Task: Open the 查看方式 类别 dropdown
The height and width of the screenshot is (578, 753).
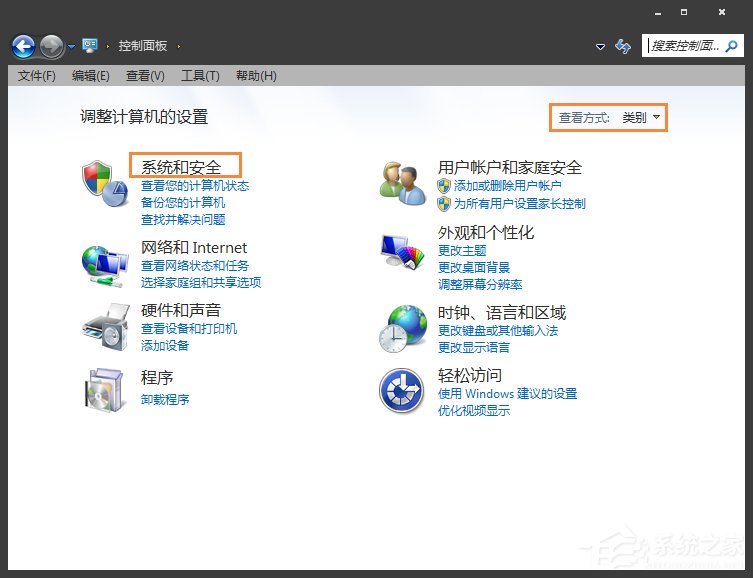Action: pos(641,118)
